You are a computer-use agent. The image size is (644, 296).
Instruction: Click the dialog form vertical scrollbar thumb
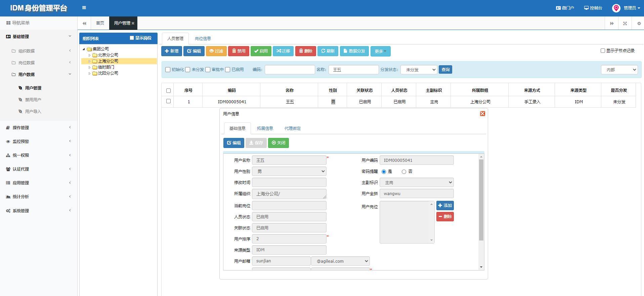pos(481,200)
